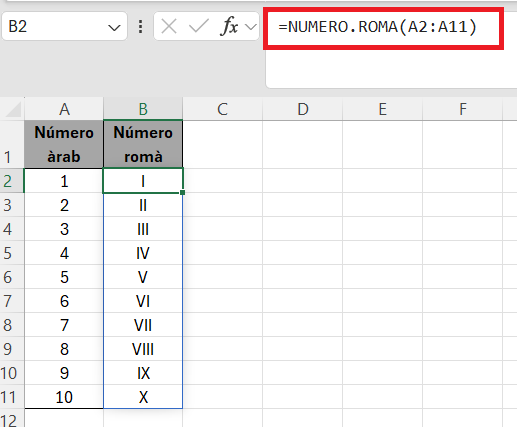Select row 2 header
This screenshot has width=517, height=427.
click(12, 181)
